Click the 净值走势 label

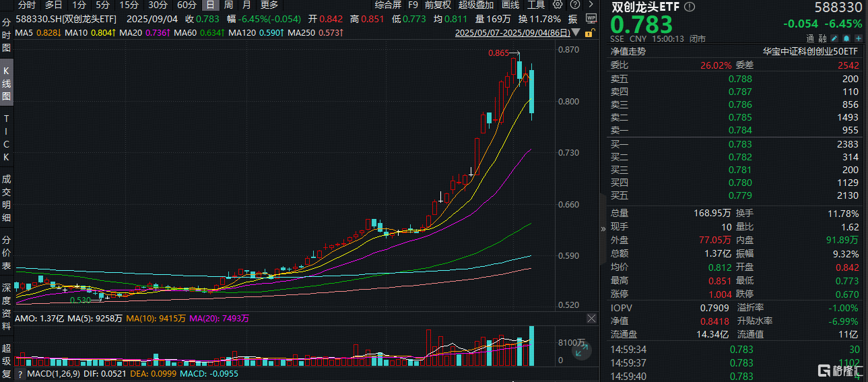(628, 51)
